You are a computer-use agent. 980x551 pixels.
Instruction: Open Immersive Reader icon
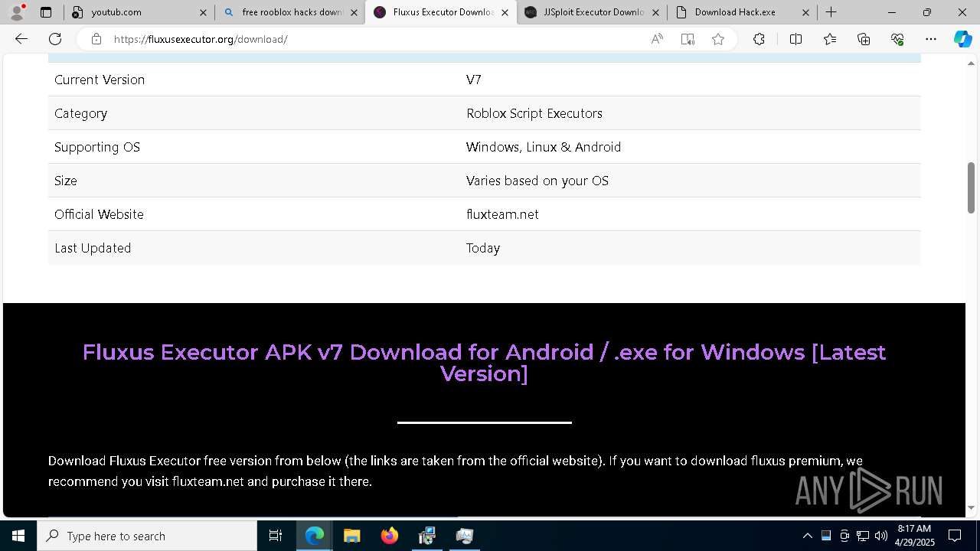click(x=688, y=39)
